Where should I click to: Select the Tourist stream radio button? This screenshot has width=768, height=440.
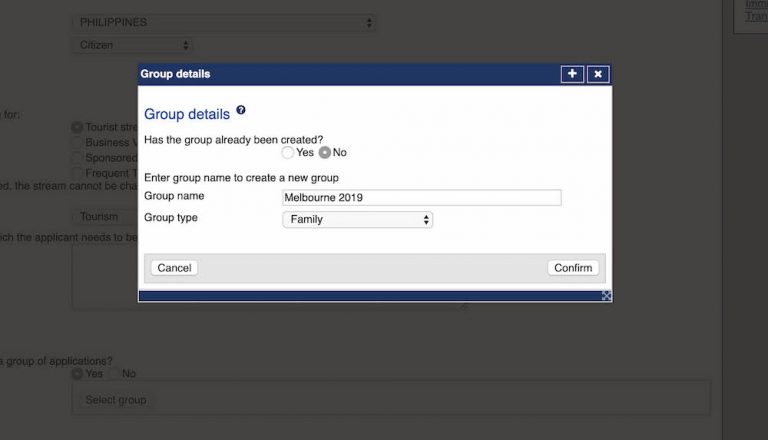click(77, 127)
